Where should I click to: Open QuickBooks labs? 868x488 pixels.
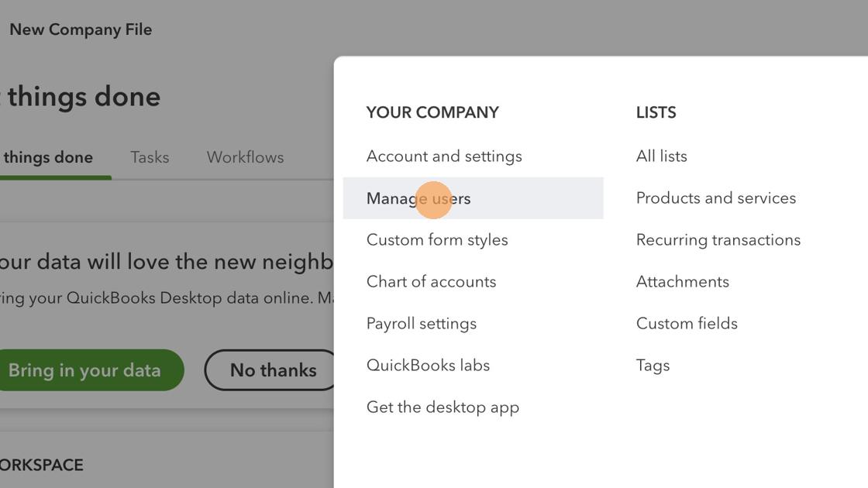(428, 366)
